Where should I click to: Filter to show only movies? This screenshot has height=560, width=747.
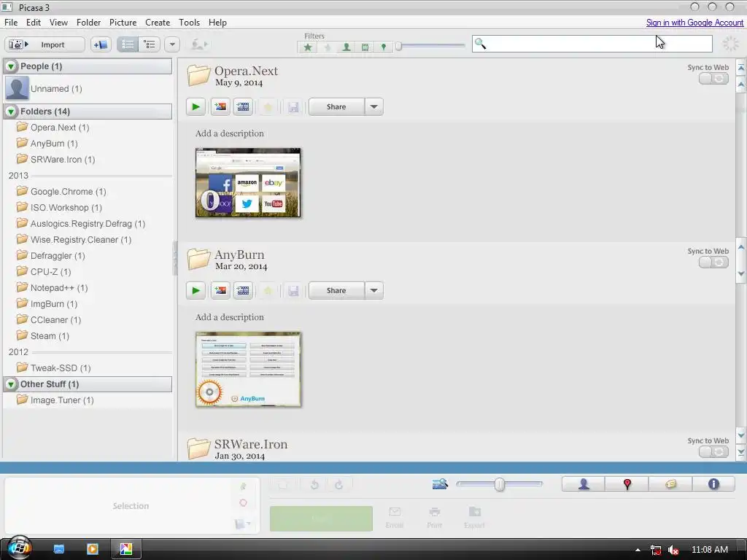coord(365,47)
